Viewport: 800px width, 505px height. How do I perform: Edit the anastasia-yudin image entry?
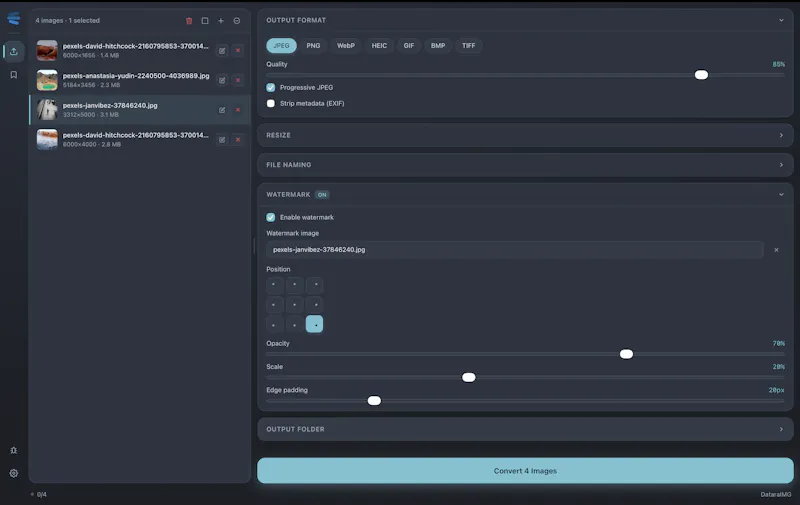click(x=222, y=80)
